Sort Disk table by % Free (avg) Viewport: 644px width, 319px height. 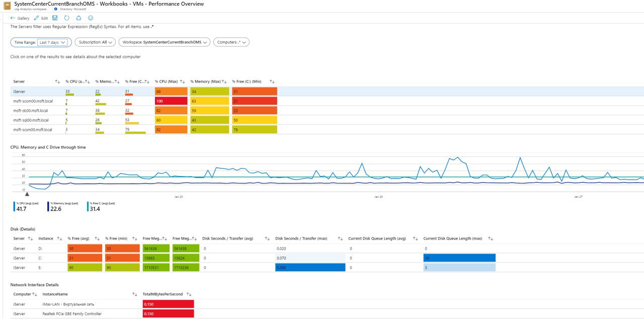point(98,238)
